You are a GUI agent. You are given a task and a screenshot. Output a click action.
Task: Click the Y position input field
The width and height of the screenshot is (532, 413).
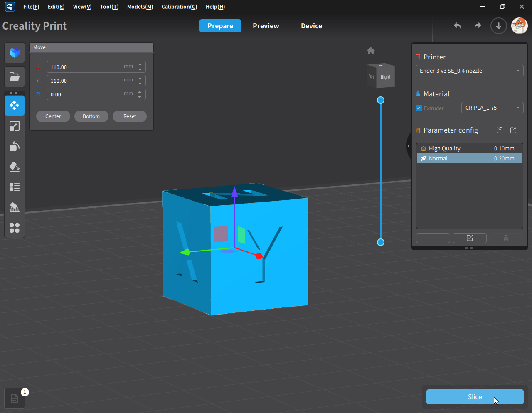pos(96,81)
